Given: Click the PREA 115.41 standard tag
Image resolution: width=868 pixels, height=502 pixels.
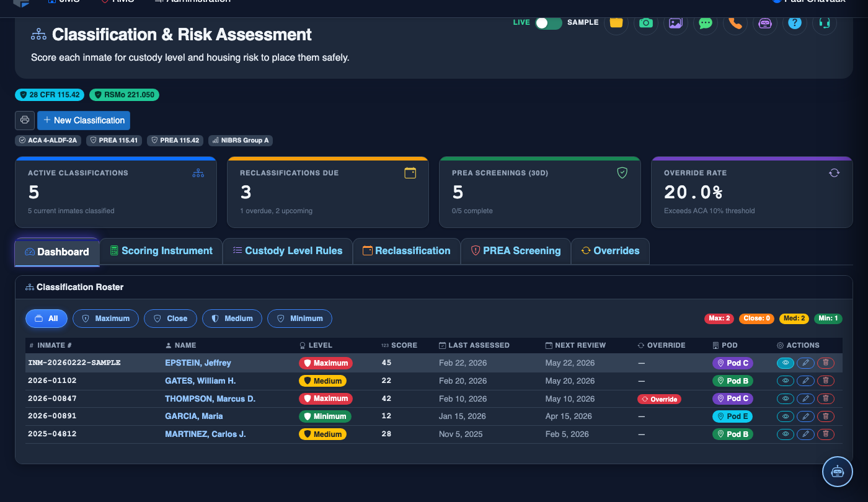Looking at the screenshot, I should (114, 141).
